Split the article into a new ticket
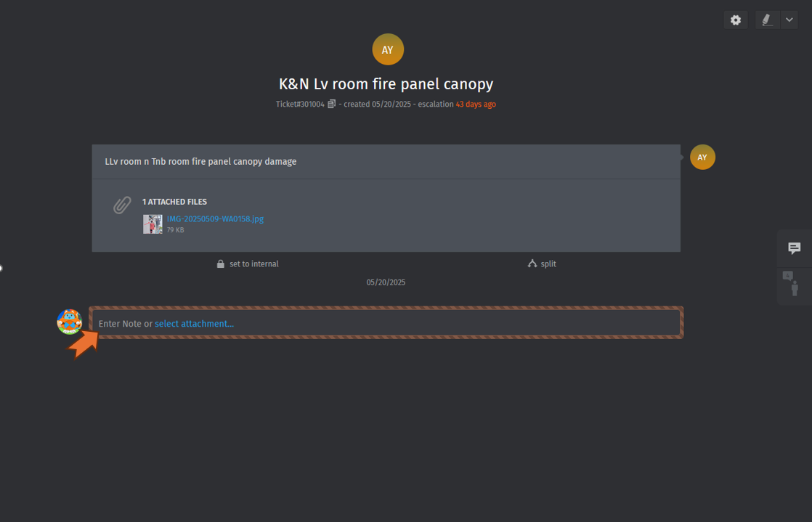 pyautogui.click(x=542, y=264)
